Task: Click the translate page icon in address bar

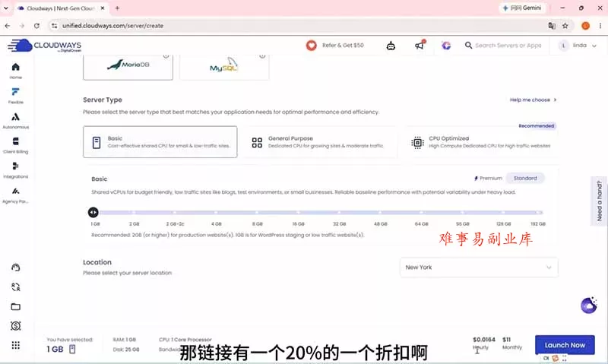Action: [x=552, y=26]
